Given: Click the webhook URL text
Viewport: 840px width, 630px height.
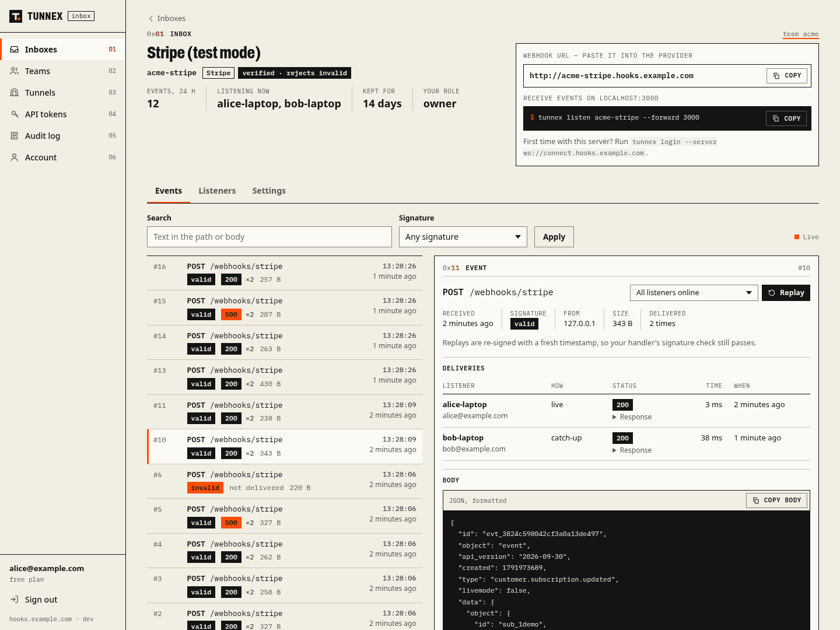Looking at the screenshot, I should click(611, 76).
